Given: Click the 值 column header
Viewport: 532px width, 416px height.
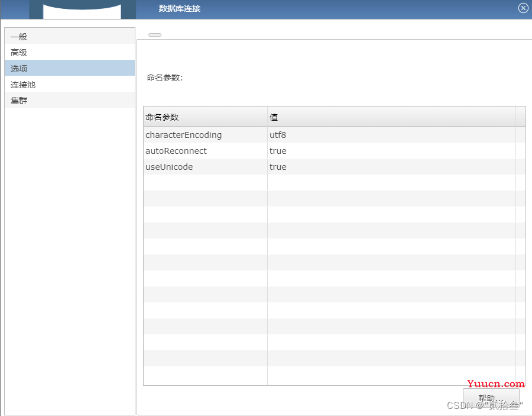Looking at the screenshot, I should tap(391, 117).
